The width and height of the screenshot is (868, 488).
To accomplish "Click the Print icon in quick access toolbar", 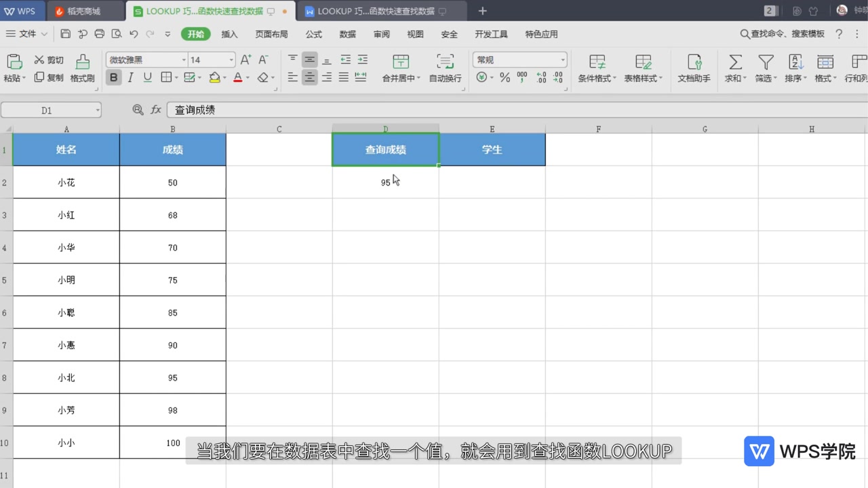I will 100,34.
